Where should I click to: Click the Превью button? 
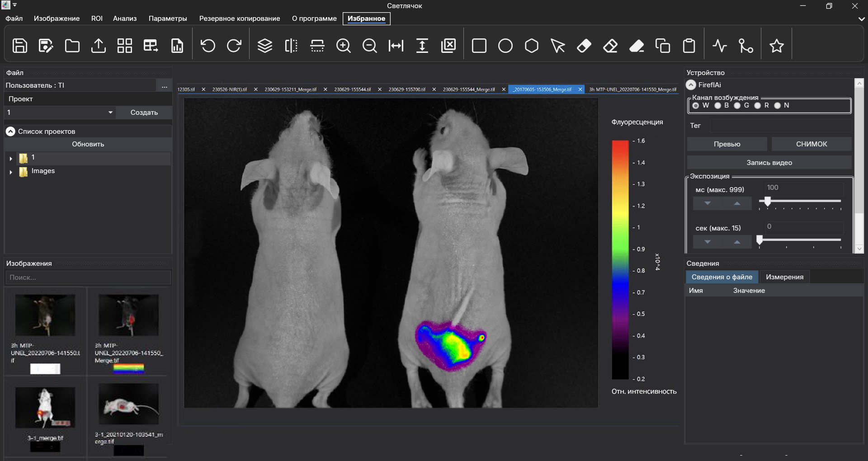[x=727, y=144]
